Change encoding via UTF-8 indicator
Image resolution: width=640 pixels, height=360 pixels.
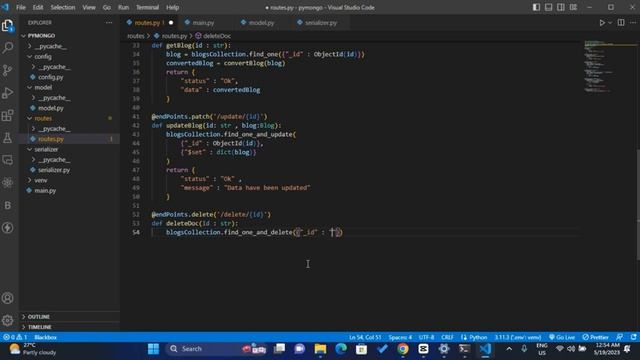pos(426,337)
